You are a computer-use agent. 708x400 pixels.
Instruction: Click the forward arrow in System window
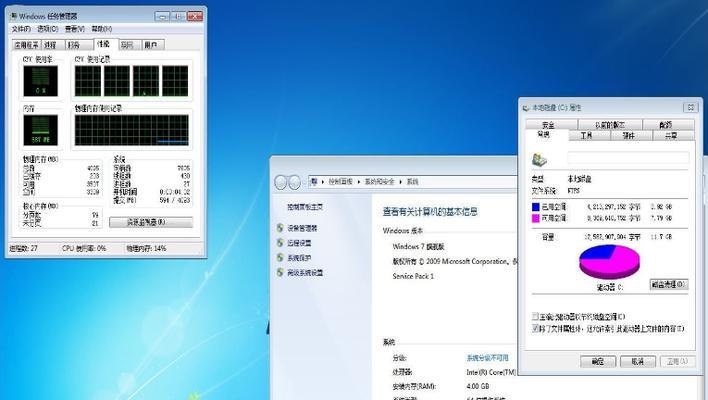pyautogui.click(x=294, y=182)
